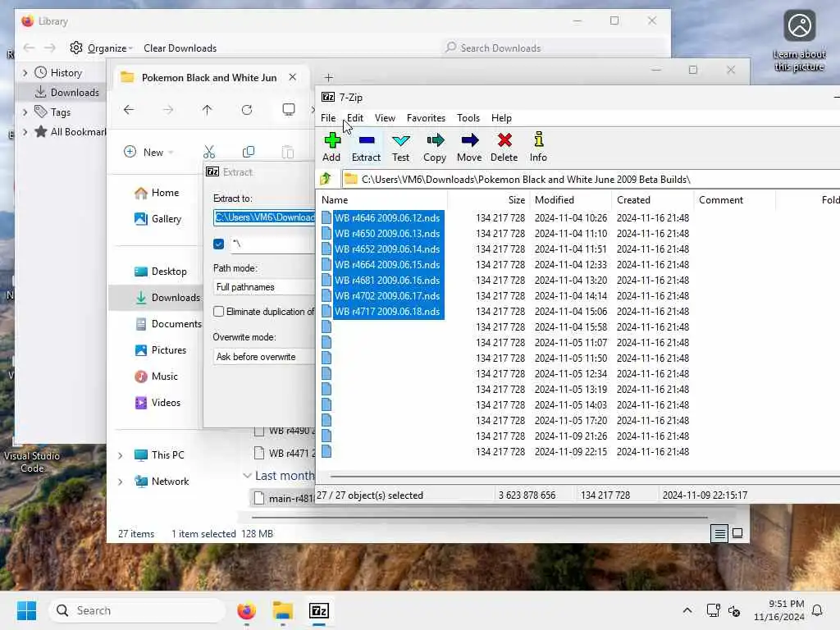Open the Windows Start menu
The image size is (840, 630).
point(26,610)
